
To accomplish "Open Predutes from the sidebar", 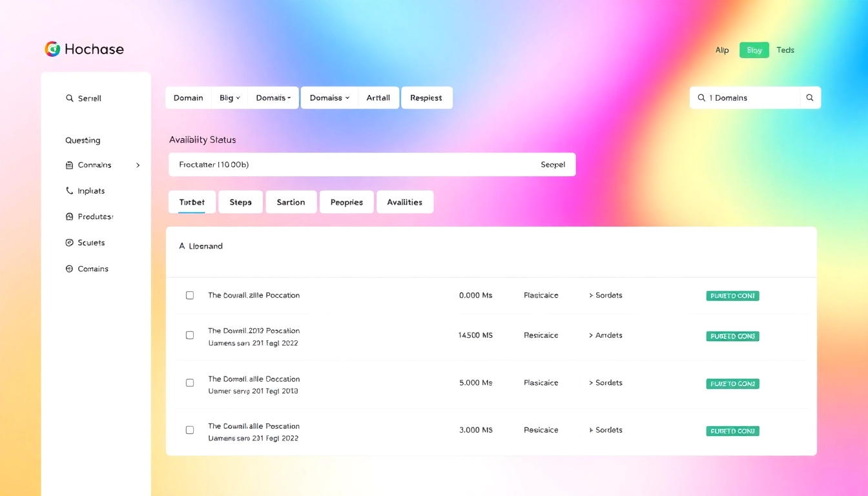I will (93, 216).
